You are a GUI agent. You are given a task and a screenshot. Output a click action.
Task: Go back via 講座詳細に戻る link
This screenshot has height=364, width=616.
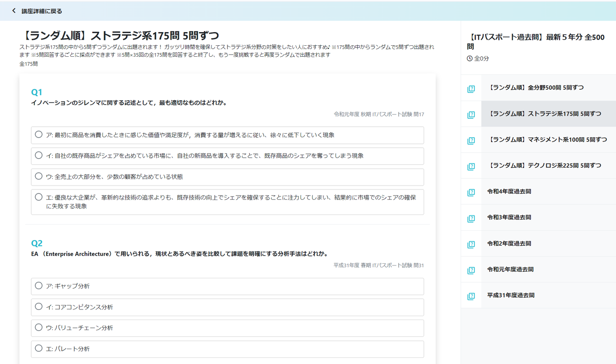42,11
